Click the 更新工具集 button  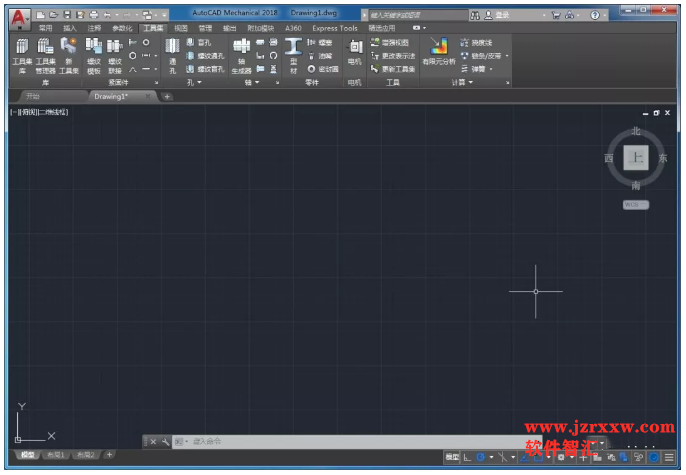click(x=393, y=69)
